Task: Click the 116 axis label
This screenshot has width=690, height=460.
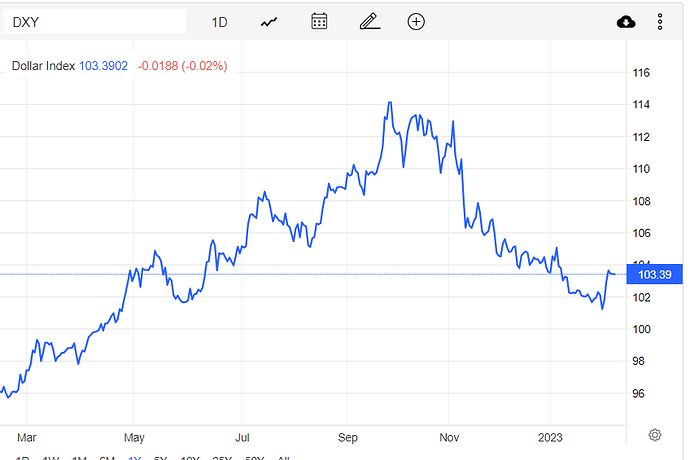Action: 641,73
